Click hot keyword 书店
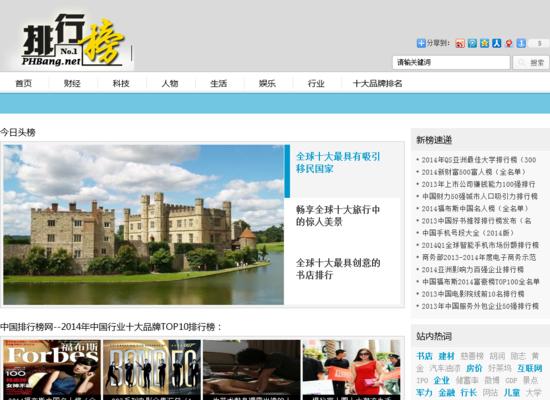The width and height of the screenshot is (550, 400). [424, 356]
